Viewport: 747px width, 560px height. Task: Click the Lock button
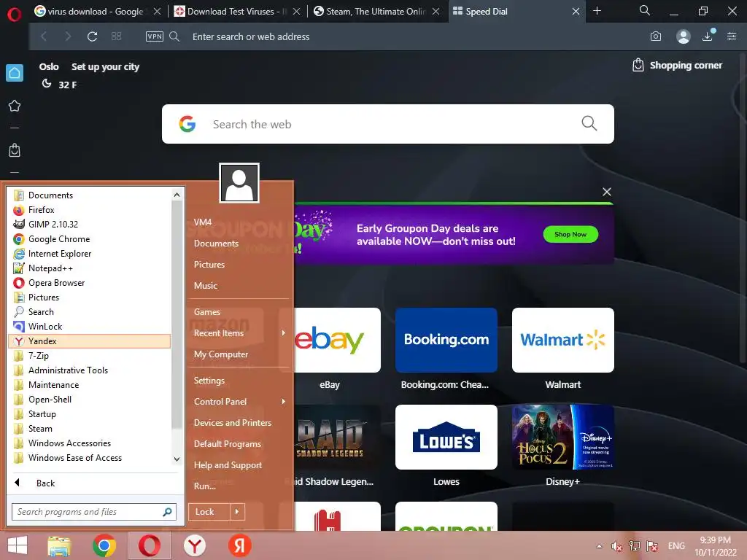(209, 512)
